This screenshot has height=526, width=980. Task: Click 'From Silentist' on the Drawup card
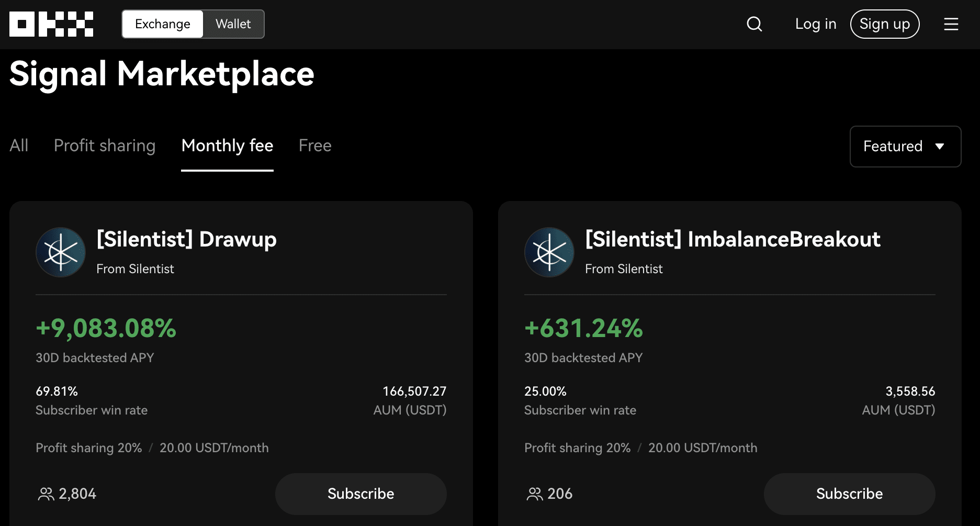tap(135, 269)
